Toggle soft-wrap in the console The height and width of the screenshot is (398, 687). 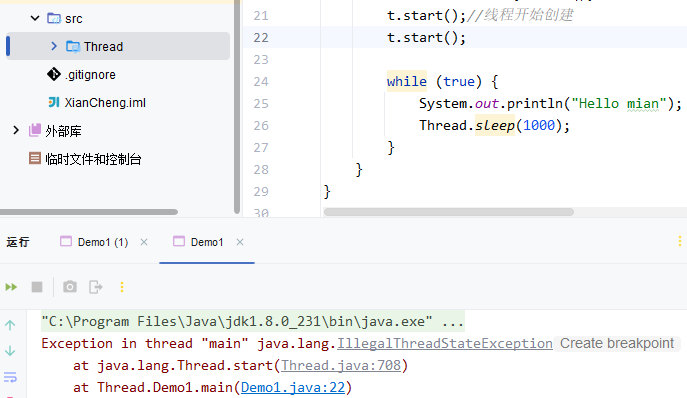pyautogui.click(x=10, y=377)
